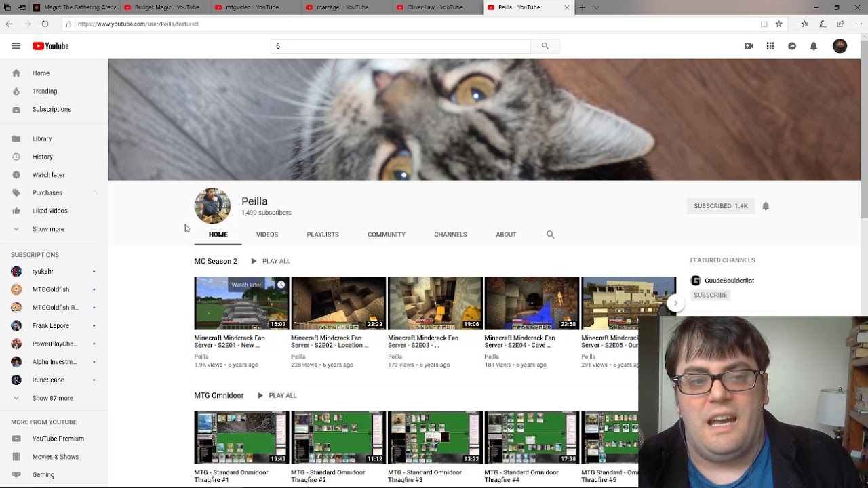Open Movies & Shows in sidebar
Screen dimensions: 868x488
(x=54, y=457)
